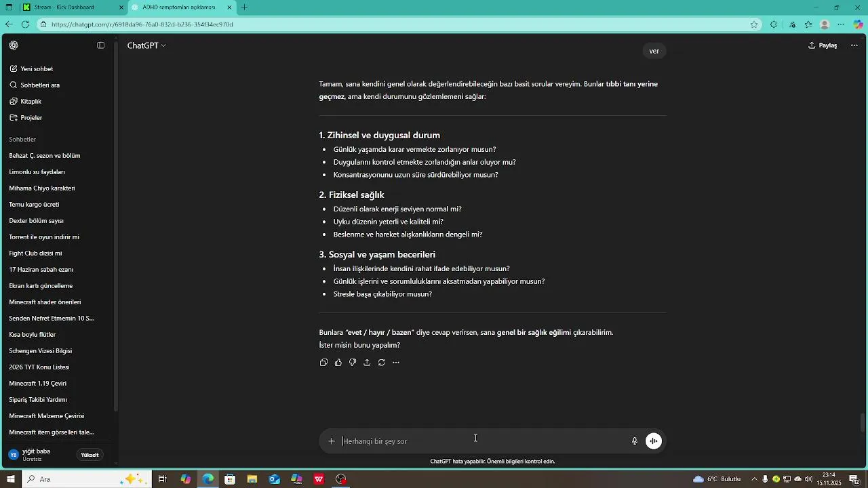Viewport: 868px width, 488px height.
Task: Go back in the browser
Action: [9, 24]
